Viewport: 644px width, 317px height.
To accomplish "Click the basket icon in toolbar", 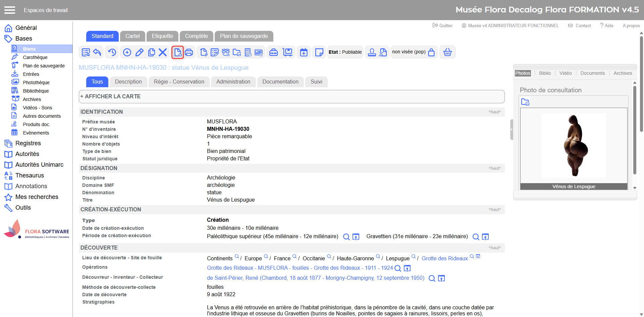I will tap(447, 52).
